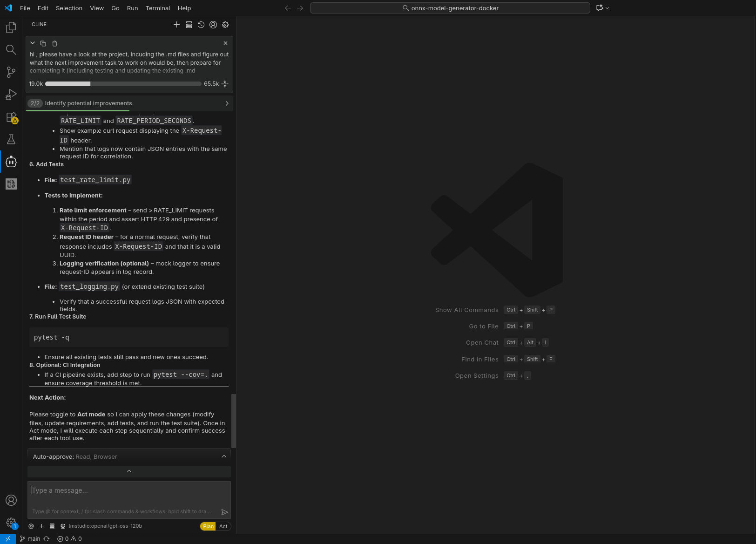The height and width of the screenshot is (544, 756).
Task: Expand the Identify potential improvements checklist
Action: pyautogui.click(x=227, y=103)
